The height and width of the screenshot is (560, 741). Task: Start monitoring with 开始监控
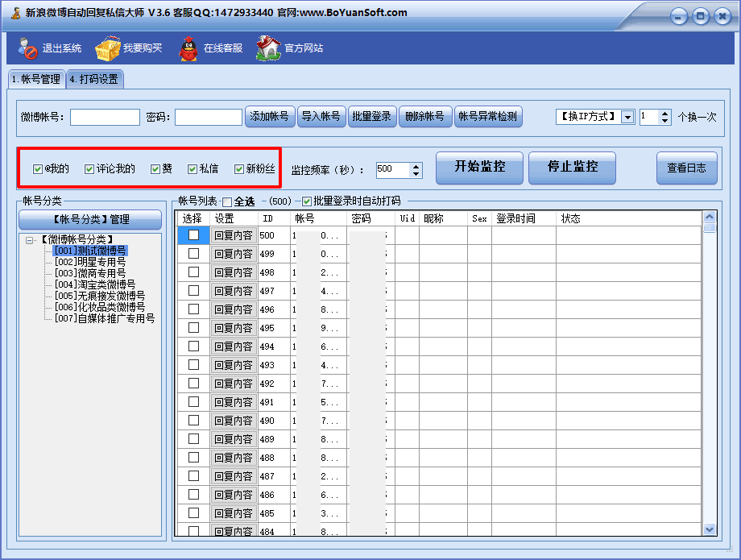point(480,168)
